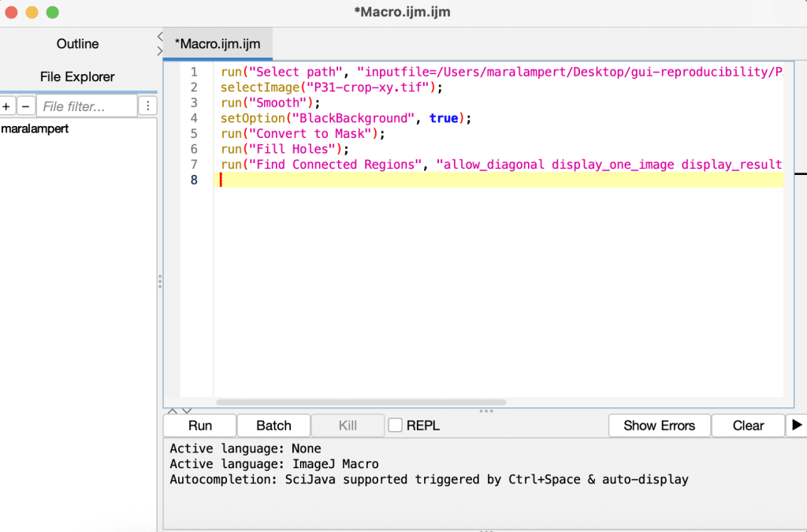The height and width of the screenshot is (532, 807).
Task: Click the editor horizontal scrollbar
Action: tap(361, 402)
